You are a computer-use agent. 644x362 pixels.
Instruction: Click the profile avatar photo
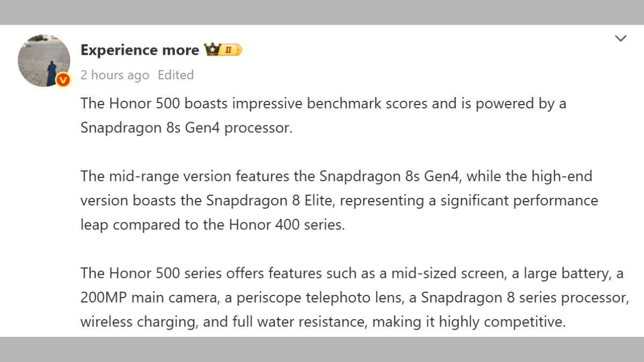point(43,60)
